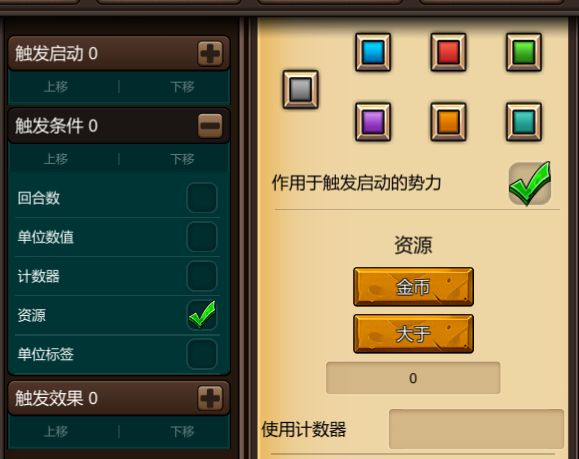
Task: Choose the gray neutral faction square
Action: point(300,89)
